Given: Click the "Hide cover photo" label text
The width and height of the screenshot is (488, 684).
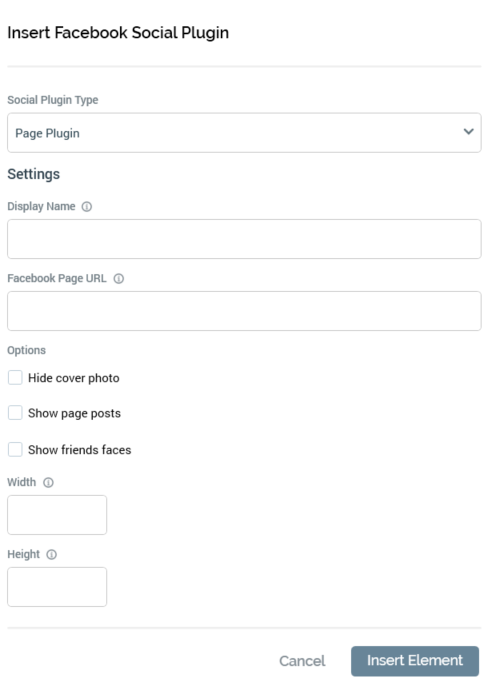Looking at the screenshot, I should coord(74,378).
